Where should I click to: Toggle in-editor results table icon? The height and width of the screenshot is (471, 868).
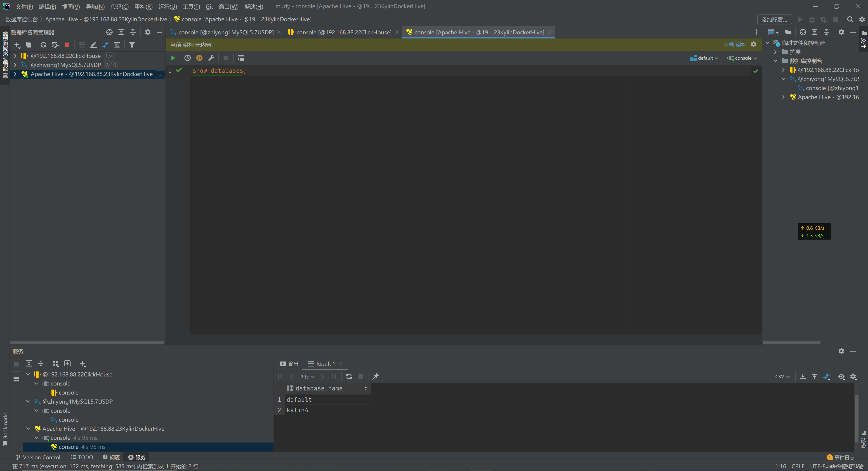[241, 58]
